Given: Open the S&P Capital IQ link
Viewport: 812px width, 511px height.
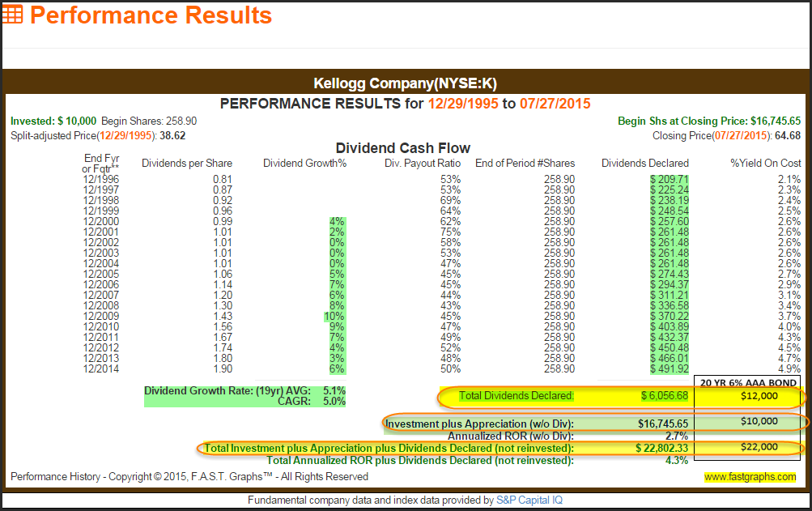Looking at the screenshot, I should tap(529, 500).
